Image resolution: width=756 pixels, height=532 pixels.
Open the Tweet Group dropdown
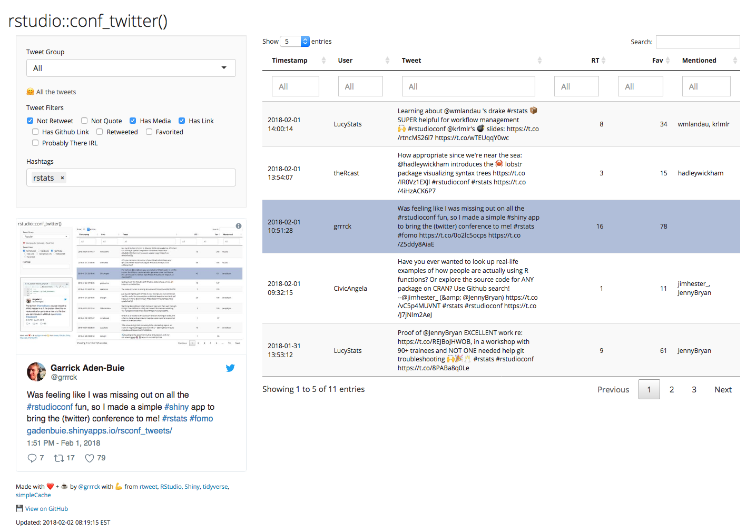[131, 68]
